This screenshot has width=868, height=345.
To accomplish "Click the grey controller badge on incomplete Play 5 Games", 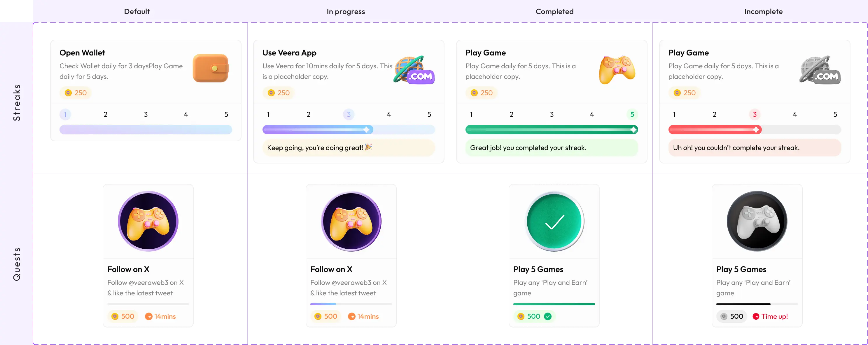I will click(757, 221).
